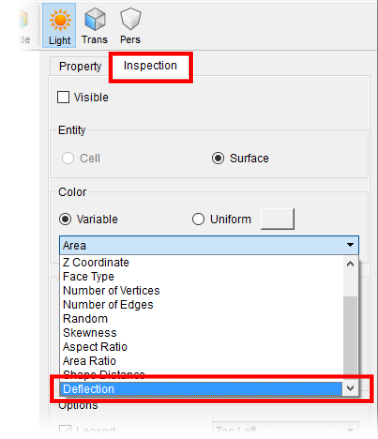378x439 pixels.
Task: Select Aspect Ratio list entry
Action: pos(95,347)
